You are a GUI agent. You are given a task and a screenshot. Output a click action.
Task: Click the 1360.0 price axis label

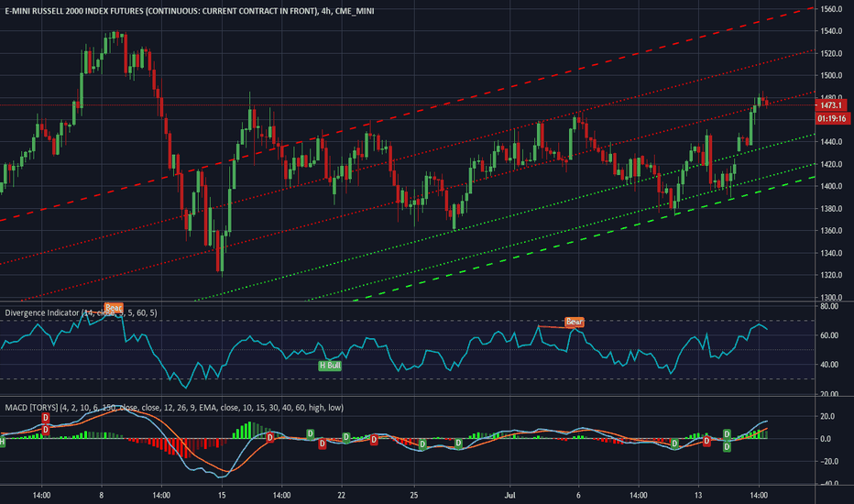832,231
